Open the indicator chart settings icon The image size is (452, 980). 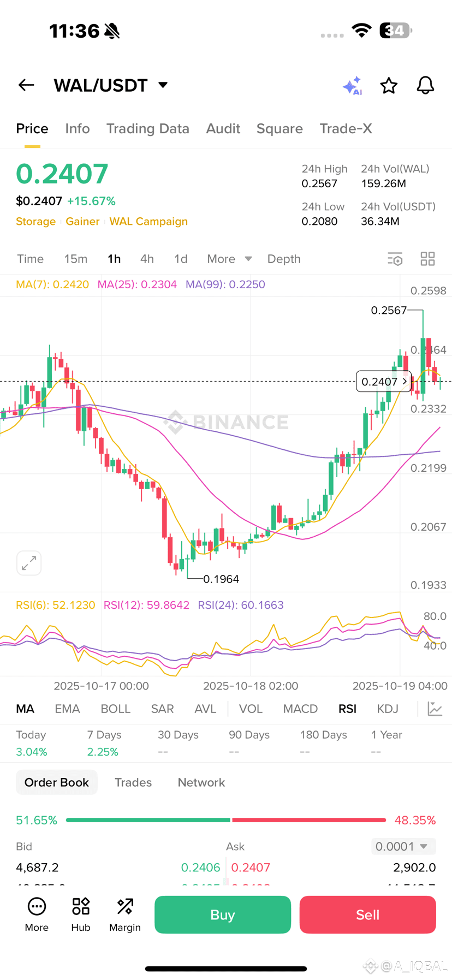[x=435, y=709]
